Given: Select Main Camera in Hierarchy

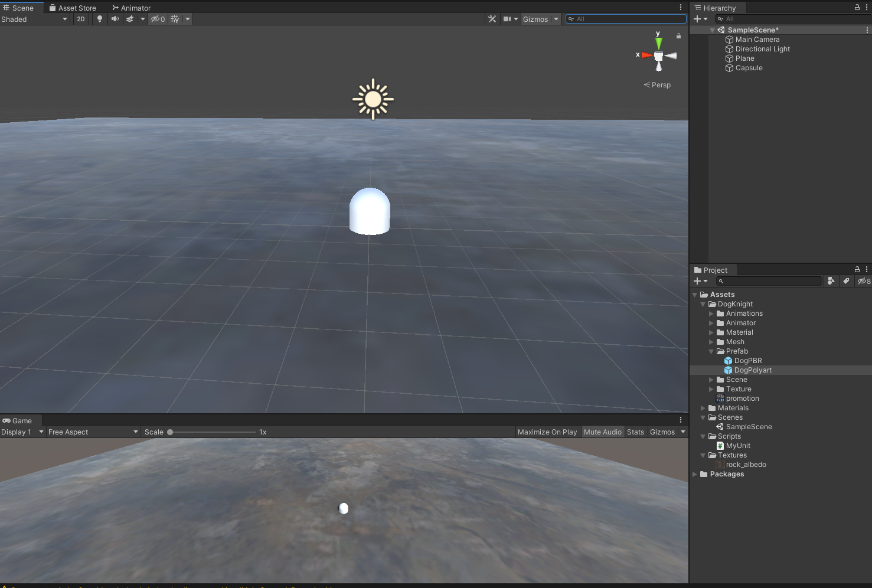Looking at the screenshot, I should pos(757,40).
